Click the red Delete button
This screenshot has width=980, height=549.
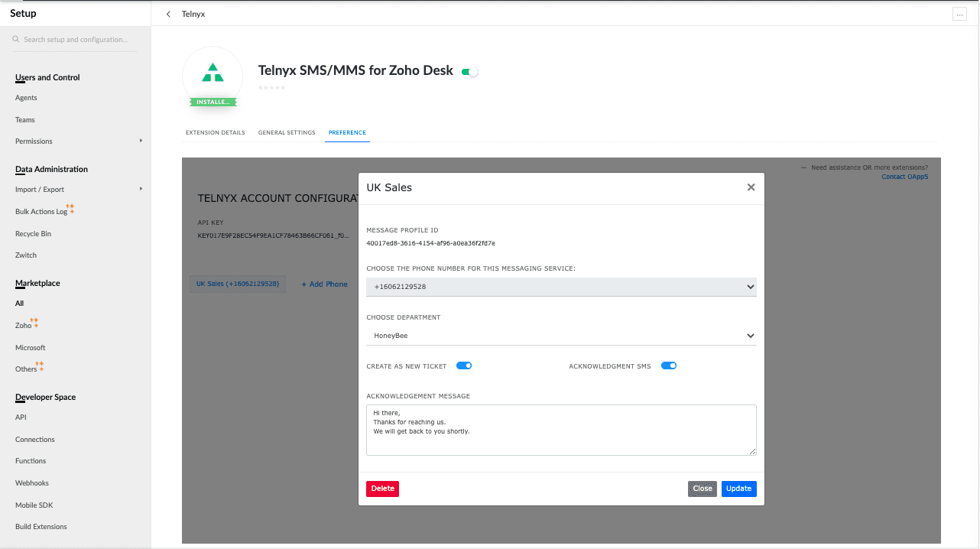tap(382, 489)
